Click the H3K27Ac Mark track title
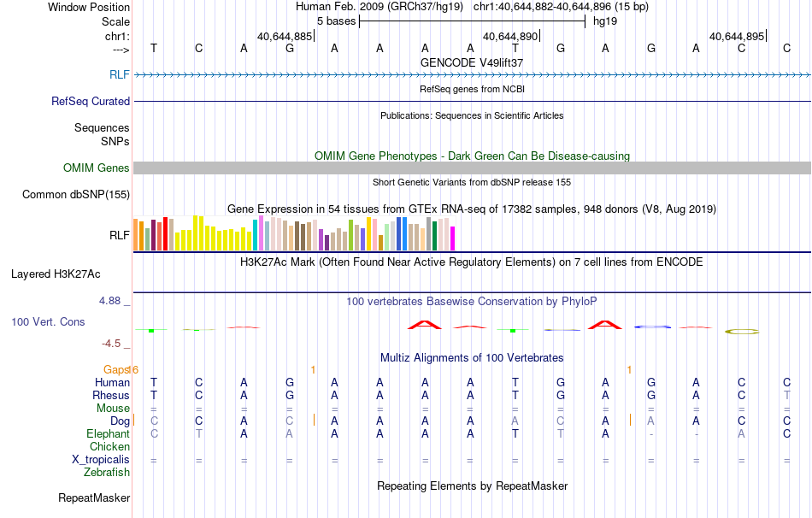812x518 pixels. coord(472,262)
